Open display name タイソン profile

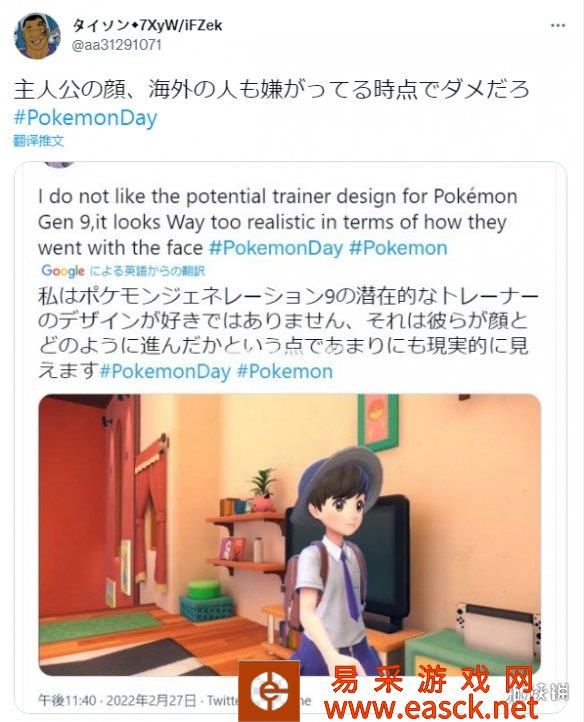pyautogui.click(x=147, y=25)
